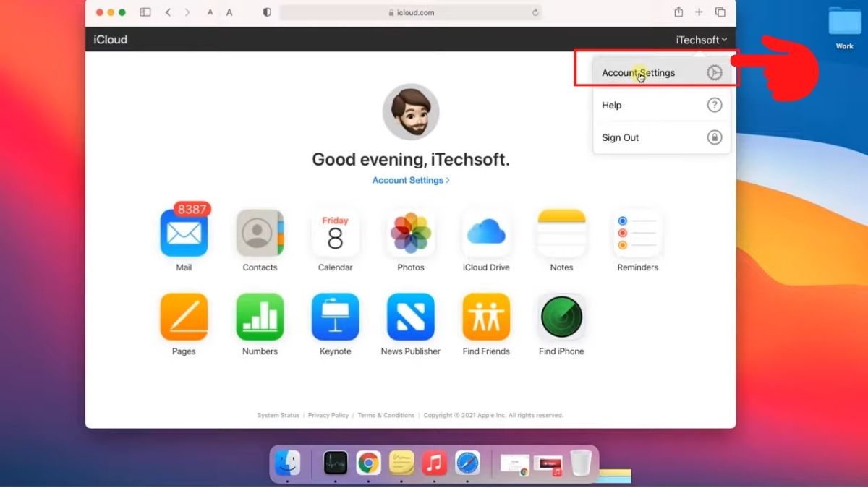Open Safari from the Dock
This screenshot has width=868, height=488.
pos(467,463)
